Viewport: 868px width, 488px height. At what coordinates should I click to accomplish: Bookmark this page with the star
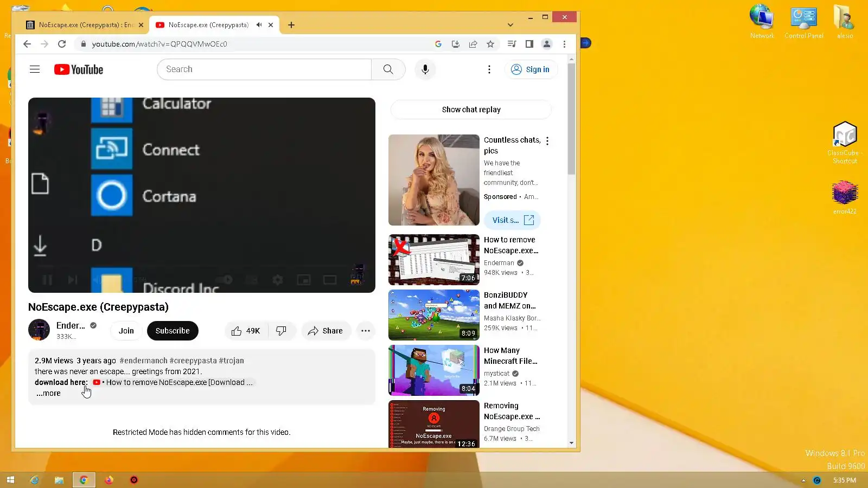(490, 44)
